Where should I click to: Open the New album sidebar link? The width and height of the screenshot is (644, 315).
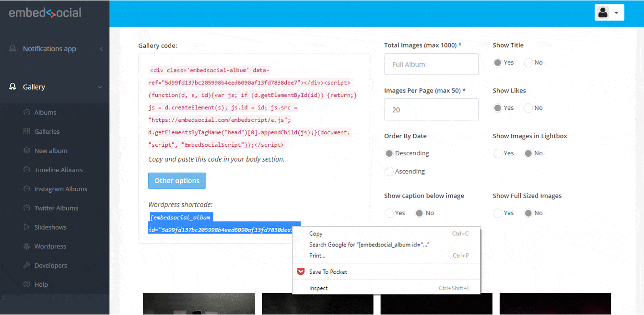(51, 151)
